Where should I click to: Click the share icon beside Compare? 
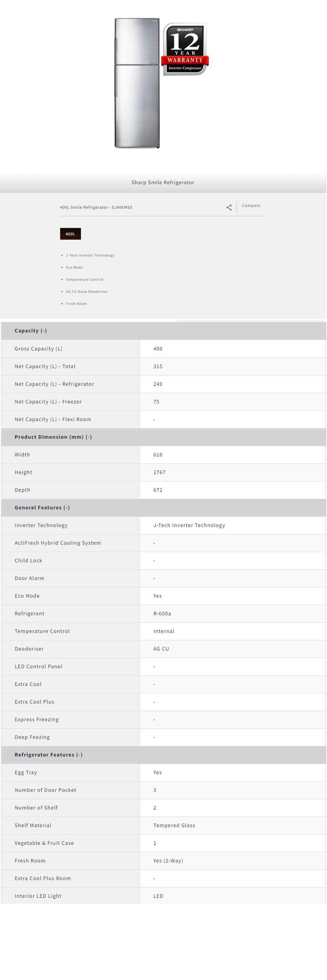(229, 207)
